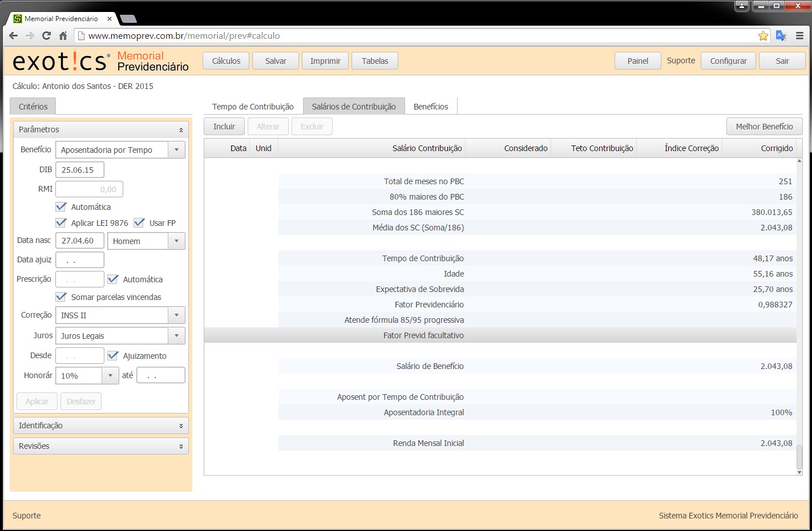The image size is (812, 531).
Task: Click the browser back arrow
Action: pyautogui.click(x=13, y=35)
